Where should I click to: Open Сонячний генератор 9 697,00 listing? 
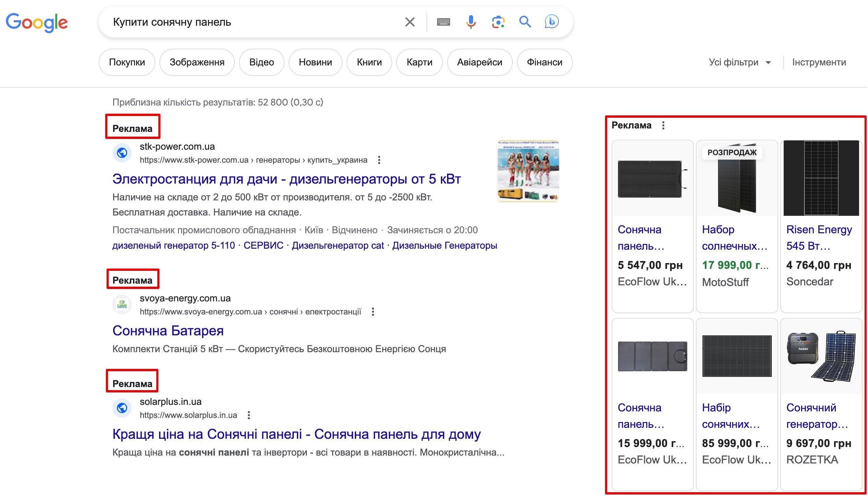[x=817, y=416]
